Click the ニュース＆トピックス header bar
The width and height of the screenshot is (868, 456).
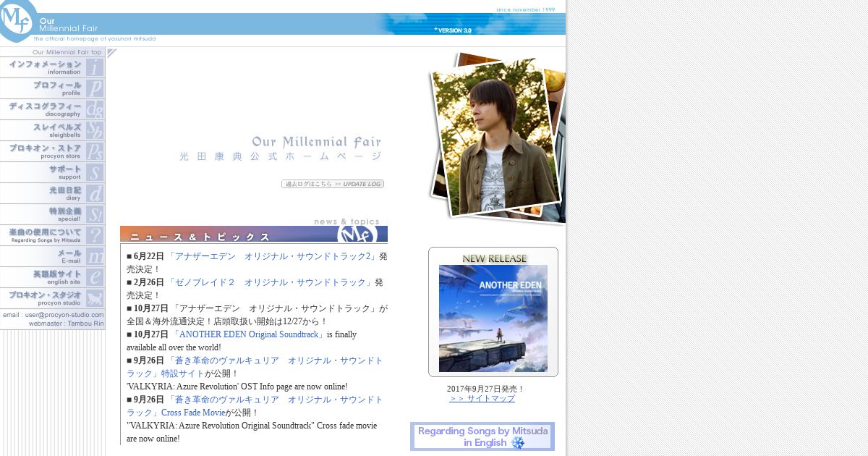click(x=254, y=234)
